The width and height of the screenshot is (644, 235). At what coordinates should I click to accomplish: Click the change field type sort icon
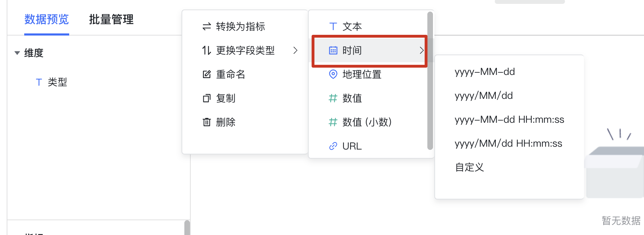tap(206, 50)
